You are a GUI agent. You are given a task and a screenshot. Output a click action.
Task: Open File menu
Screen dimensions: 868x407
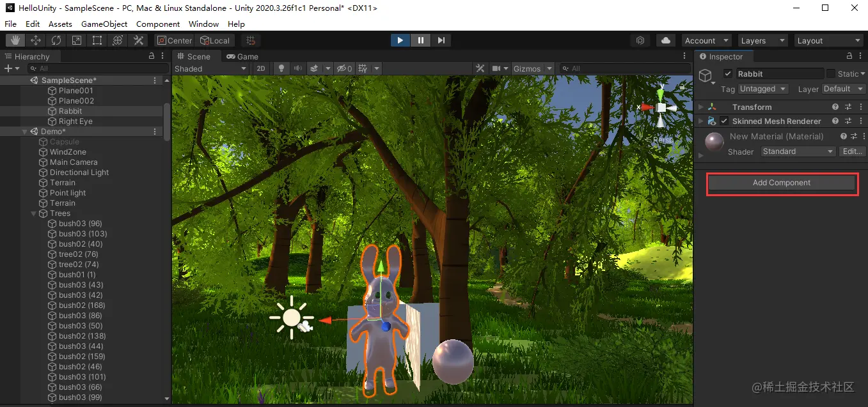click(10, 24)
